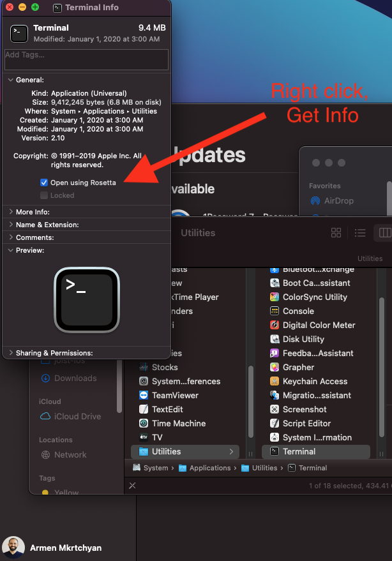
Task: Click the Add Tags field
Action: [86, 59]
